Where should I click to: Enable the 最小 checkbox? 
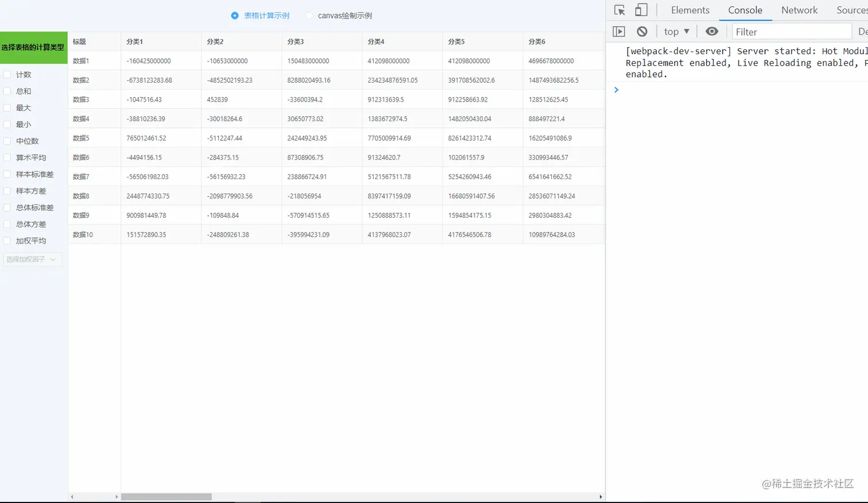(7, 125)
